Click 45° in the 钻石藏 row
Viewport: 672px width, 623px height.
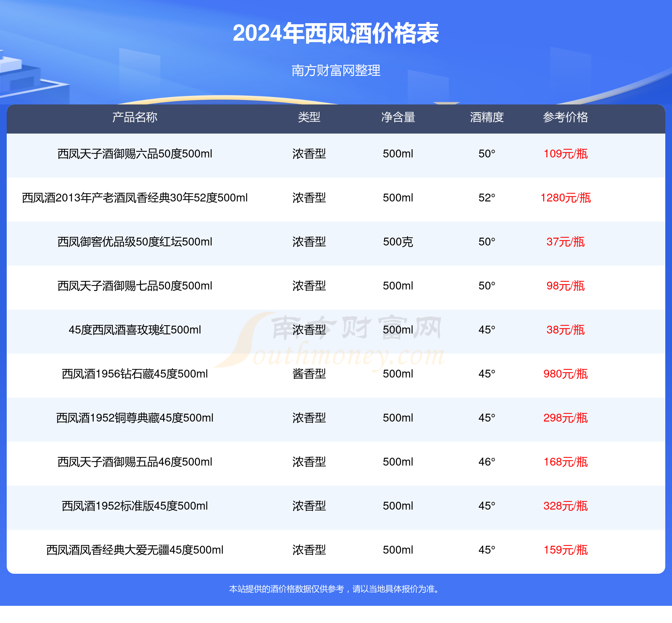click(x=487, y=374)
